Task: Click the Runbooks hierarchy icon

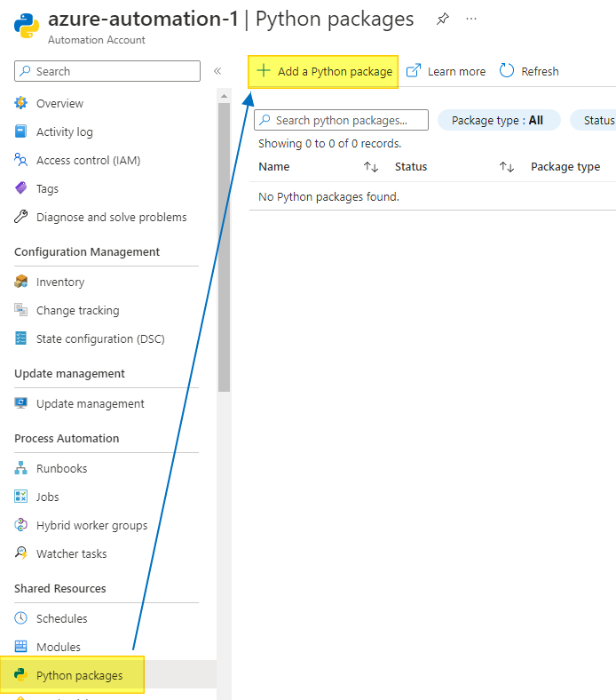Action: (20, 468)
